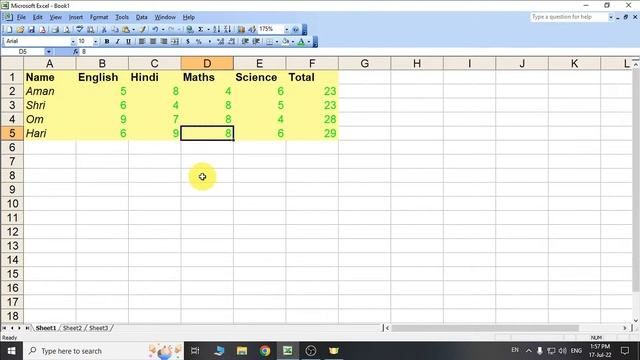Toggle Center alignment for the cell
The height and width of the screenshot is (360, 640).
tap(153, 41)
